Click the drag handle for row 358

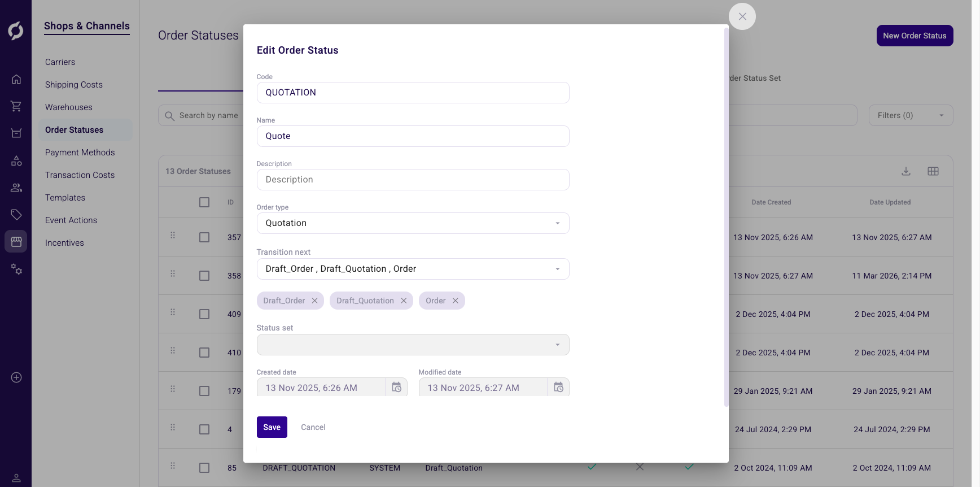(x=173, y=273)
